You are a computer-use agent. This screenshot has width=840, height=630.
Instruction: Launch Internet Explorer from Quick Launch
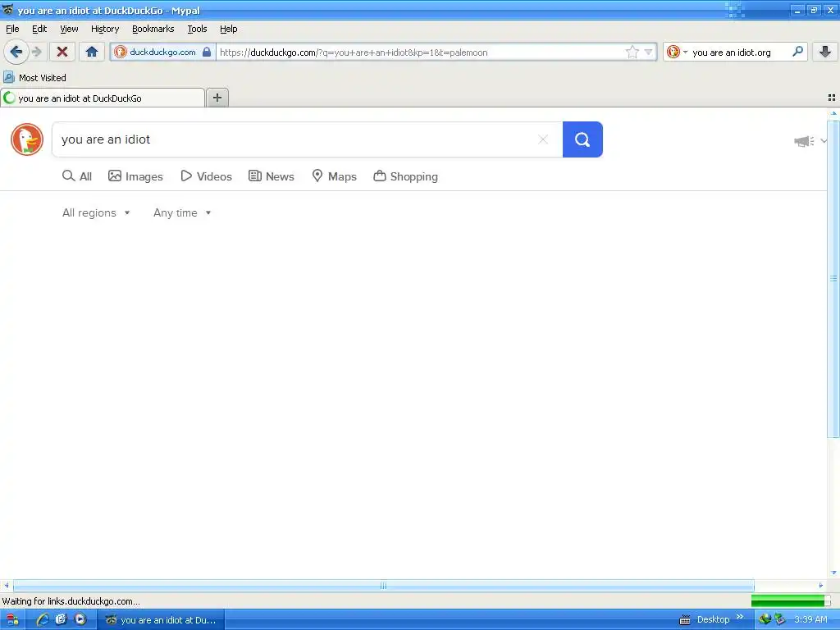[43, 620]
